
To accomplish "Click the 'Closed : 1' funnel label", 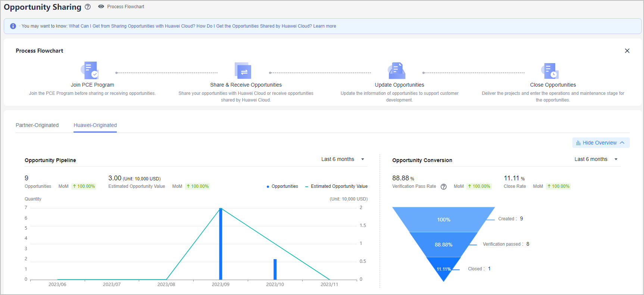I will [x=479, y=269].
